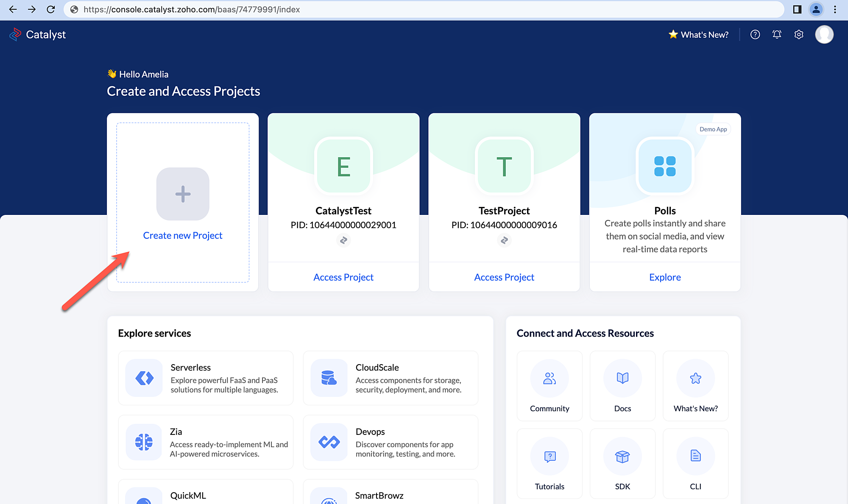Explore the Polls demo app
The image size is (848, 504).
pyautogui.click(x=664, y=277)
